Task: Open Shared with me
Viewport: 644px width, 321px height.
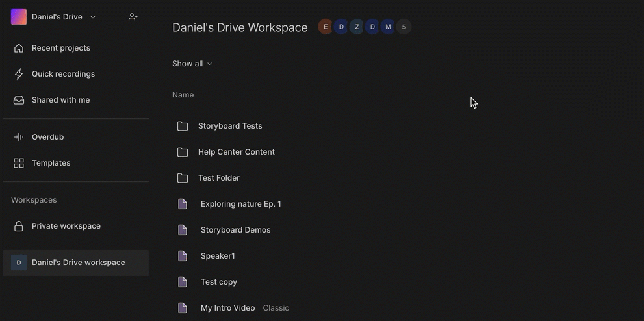Action: point(61,100)
